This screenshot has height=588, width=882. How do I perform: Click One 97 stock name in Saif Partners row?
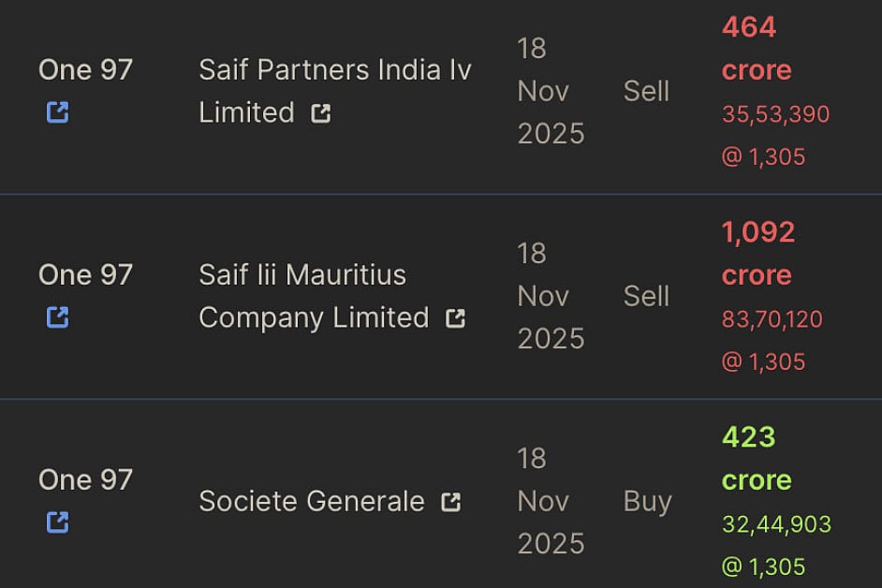point(85,70)
